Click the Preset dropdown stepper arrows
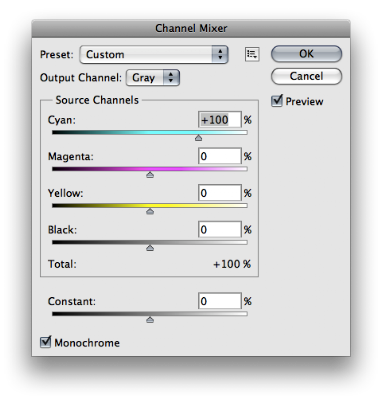The image size is (382, 400). tap(220, 54)
